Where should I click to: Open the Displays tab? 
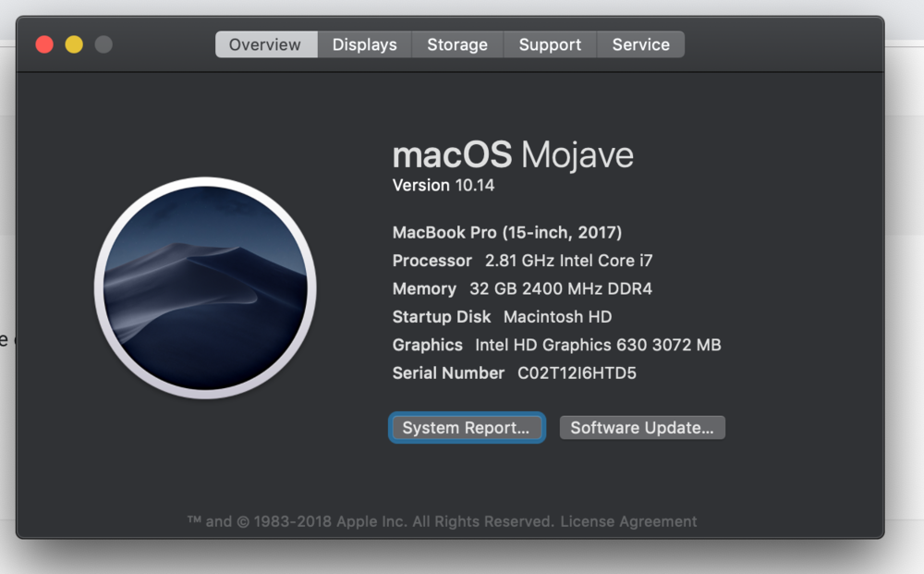[x=364, y=44]
